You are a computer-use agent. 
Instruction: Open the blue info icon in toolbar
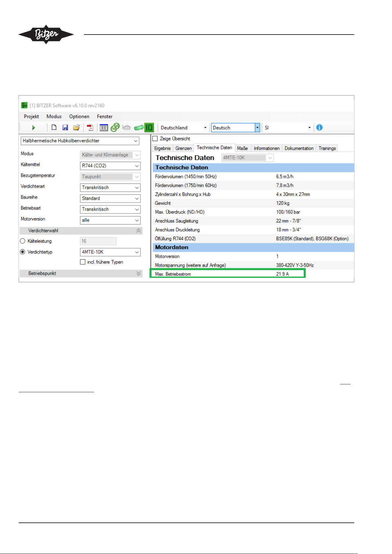coord(319,128)
